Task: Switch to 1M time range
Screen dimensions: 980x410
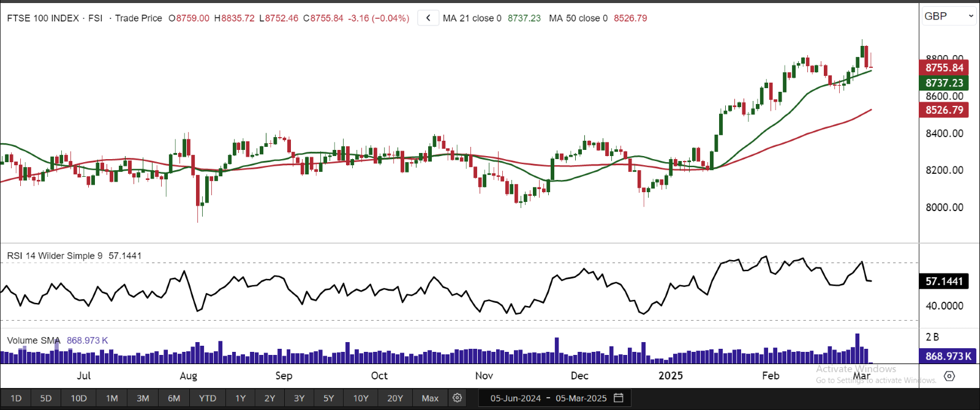Action: point(111,398)
